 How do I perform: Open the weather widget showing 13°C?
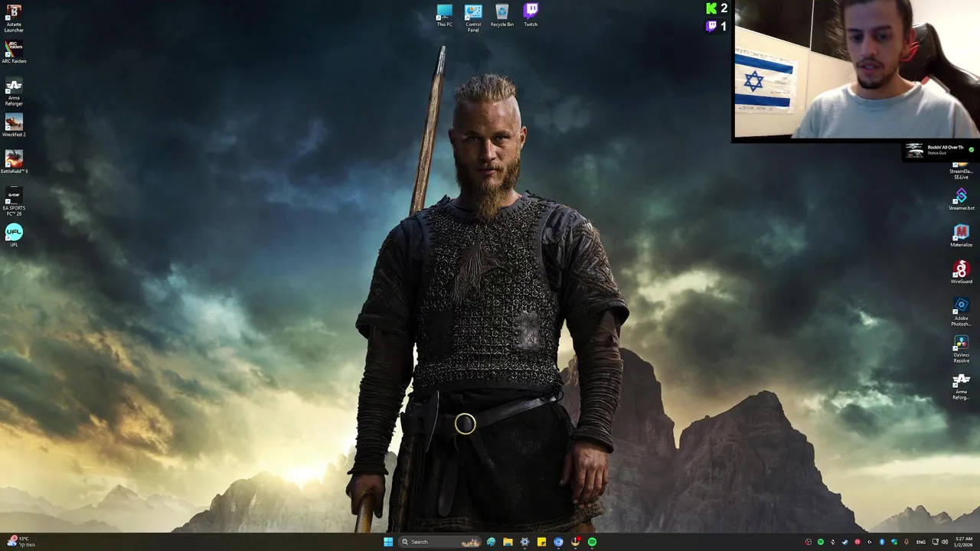(20, 542)
